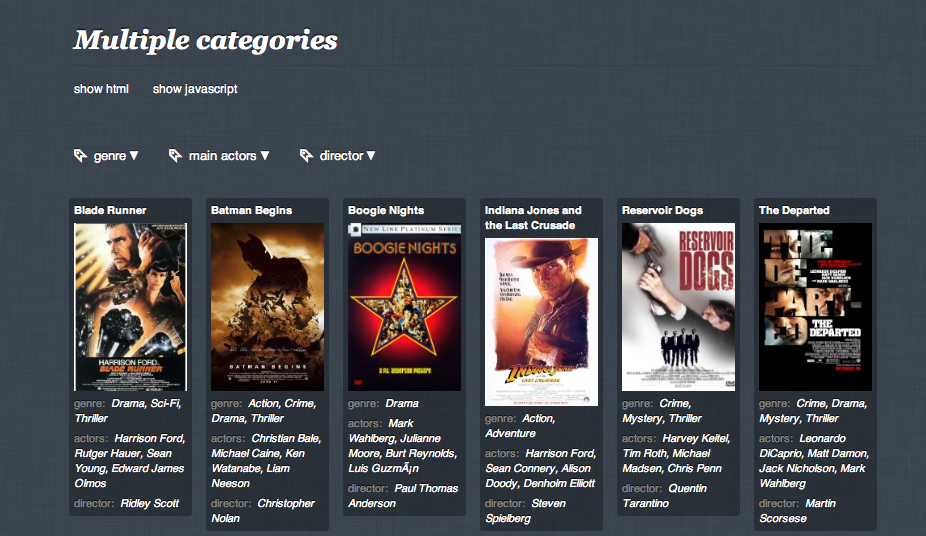The width and height of the screenshot is (926, 536).
Task: Click Indiana Jones actors list with Sean Connery
Action: click(541, 468)
